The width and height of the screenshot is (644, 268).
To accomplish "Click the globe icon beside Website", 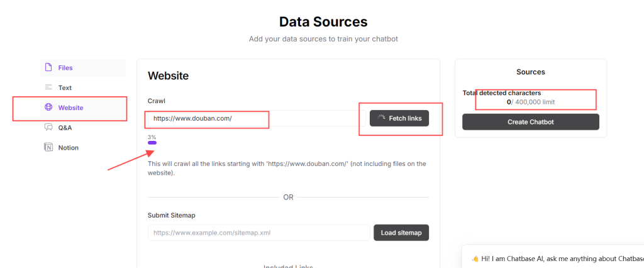I will pos(48,108).
